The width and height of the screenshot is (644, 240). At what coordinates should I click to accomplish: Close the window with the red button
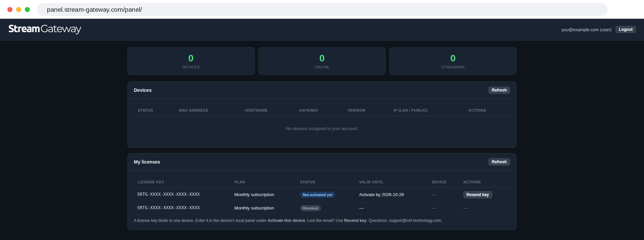(10, 10)
